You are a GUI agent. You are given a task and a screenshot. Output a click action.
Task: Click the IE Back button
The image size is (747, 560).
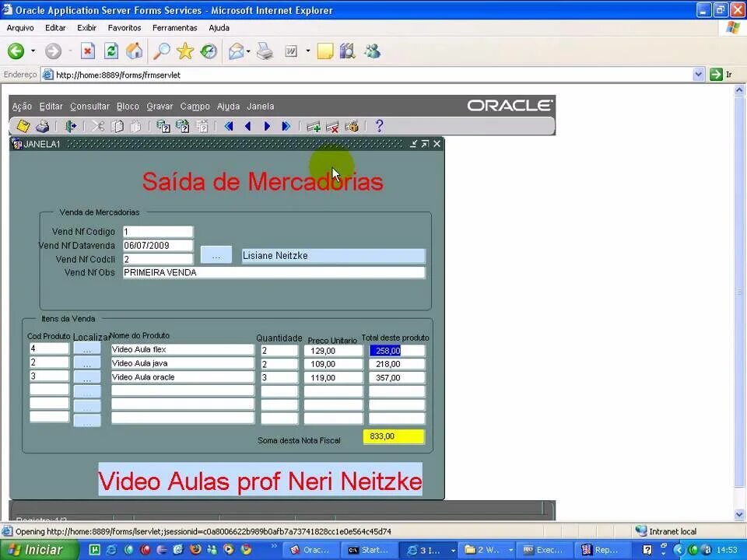coord(16,51)
